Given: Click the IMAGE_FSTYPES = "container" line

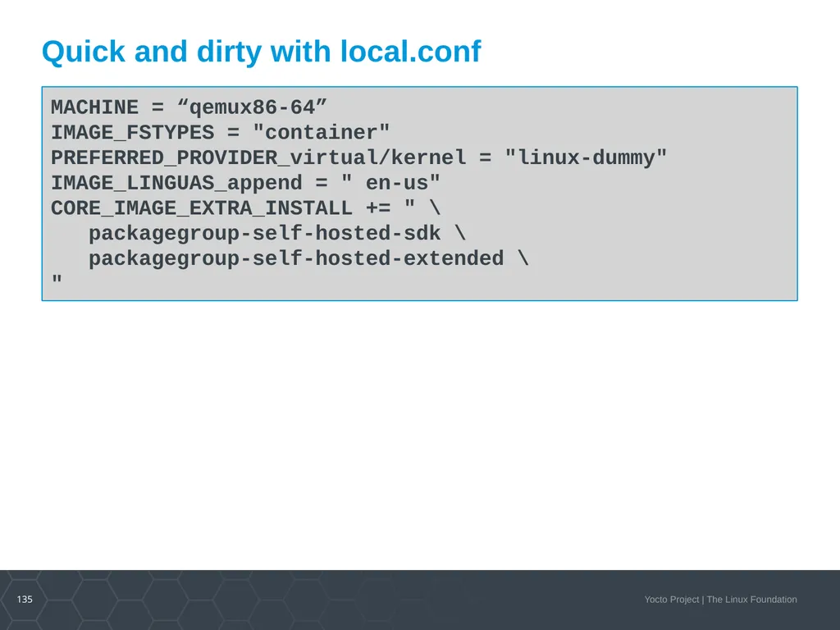Looking at the screenshot, I should (220, 132).
